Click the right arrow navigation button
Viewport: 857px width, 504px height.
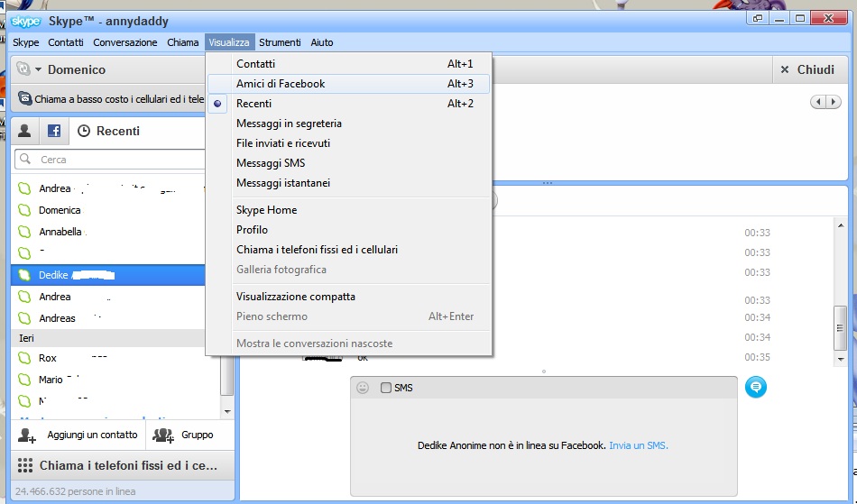(x=834, y=102)
